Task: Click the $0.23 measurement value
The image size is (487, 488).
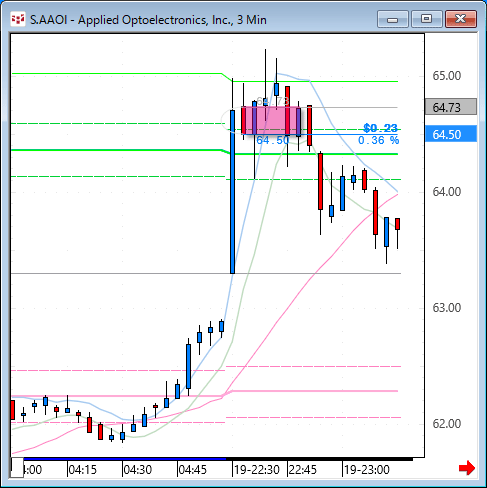Action: click(381, 128)
